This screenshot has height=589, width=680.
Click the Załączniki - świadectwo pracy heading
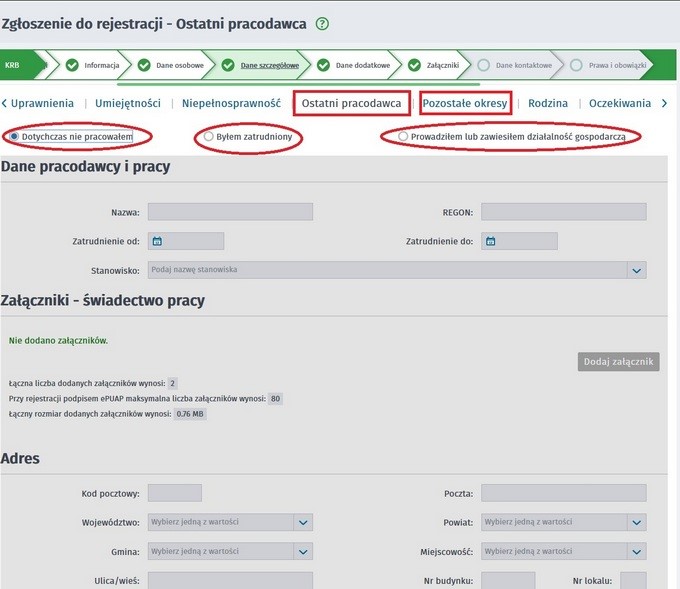103,300
